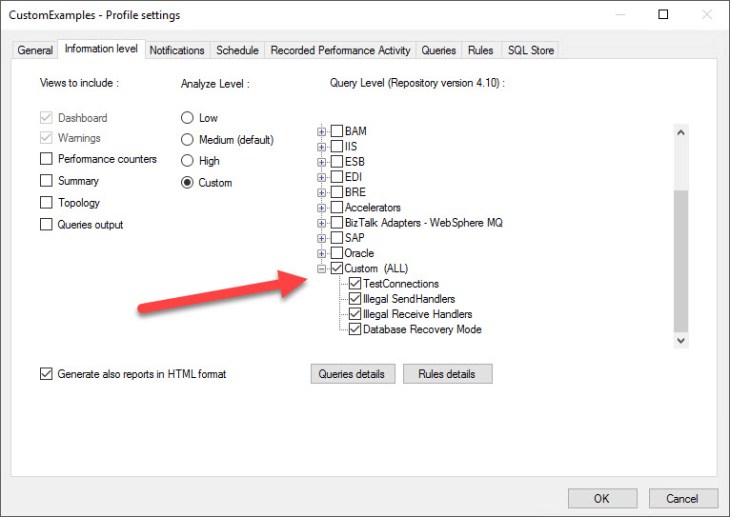
Task: Uncheck the TestConnections query
Action: tap(355, 284)
